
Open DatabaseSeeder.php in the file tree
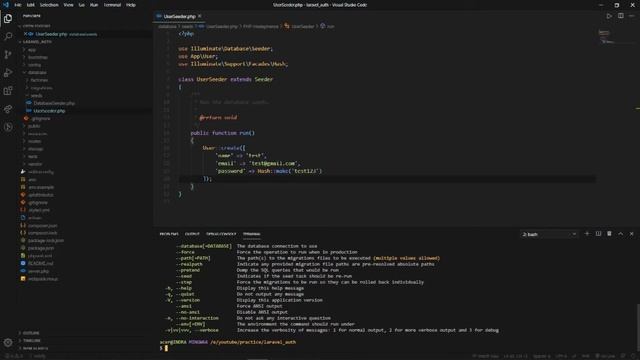pos(54,103)
